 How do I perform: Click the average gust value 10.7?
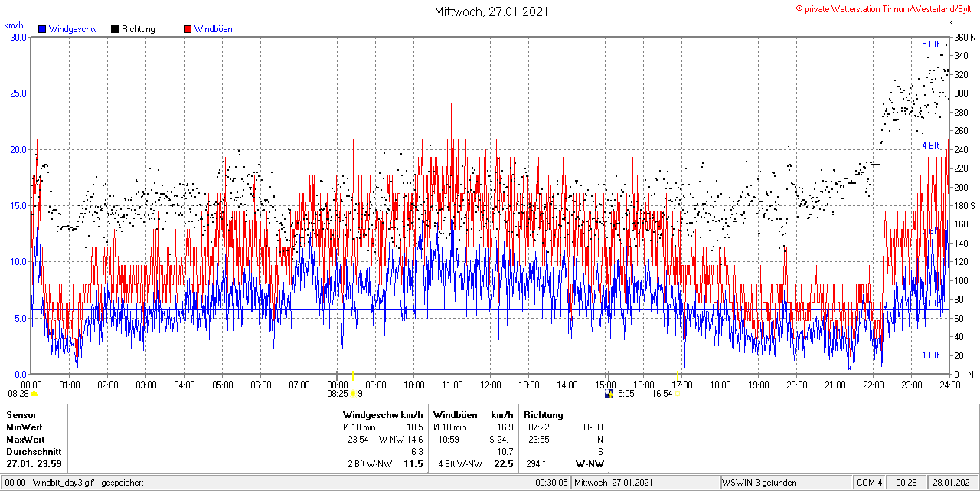coord(505,451)
